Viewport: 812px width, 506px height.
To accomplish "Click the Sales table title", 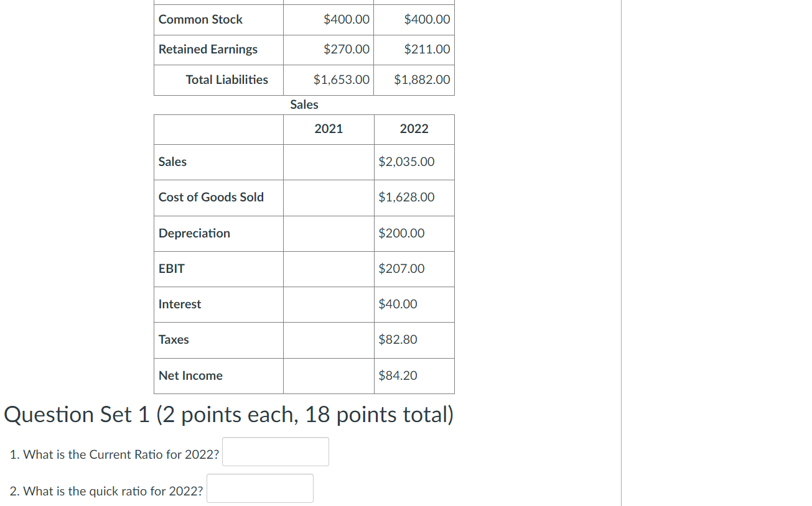I will click(x=304, y=104).
